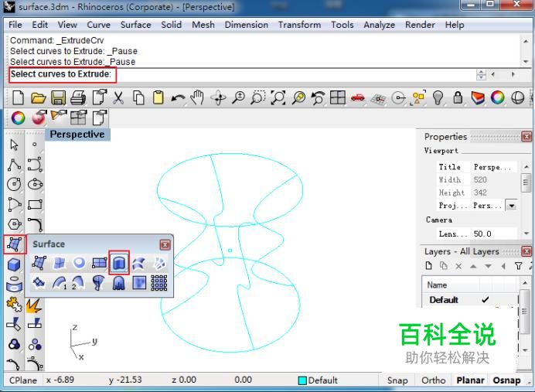
Task: Click the command line stepper arrows
Action: [x=481, y=74]
